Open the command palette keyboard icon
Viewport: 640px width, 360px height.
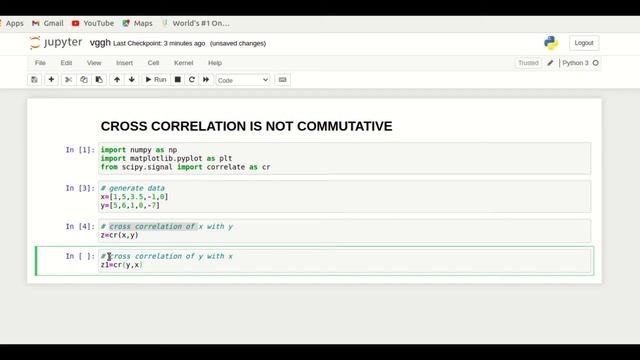click(x=282, y=80)
